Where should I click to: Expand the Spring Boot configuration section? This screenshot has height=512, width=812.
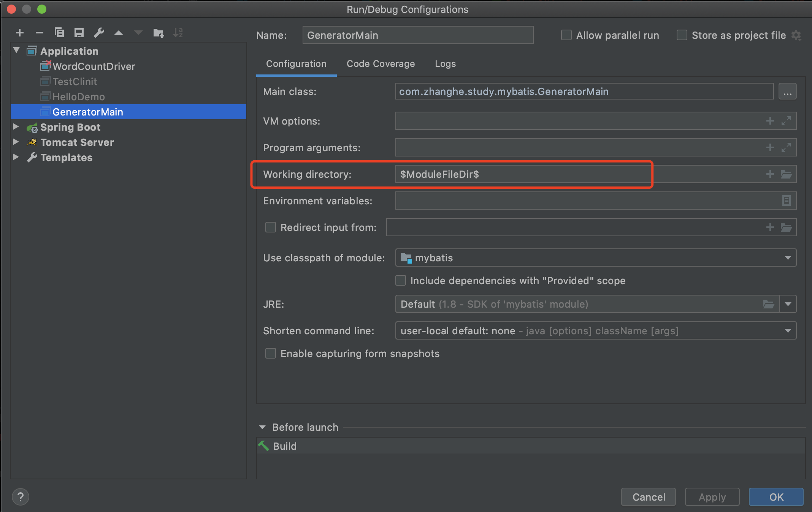pyautogui.click(x=16, y=126)
